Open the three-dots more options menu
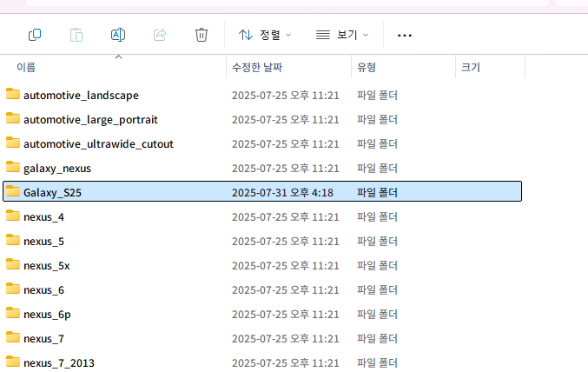 pyautogui.click(x=405, y=36)
